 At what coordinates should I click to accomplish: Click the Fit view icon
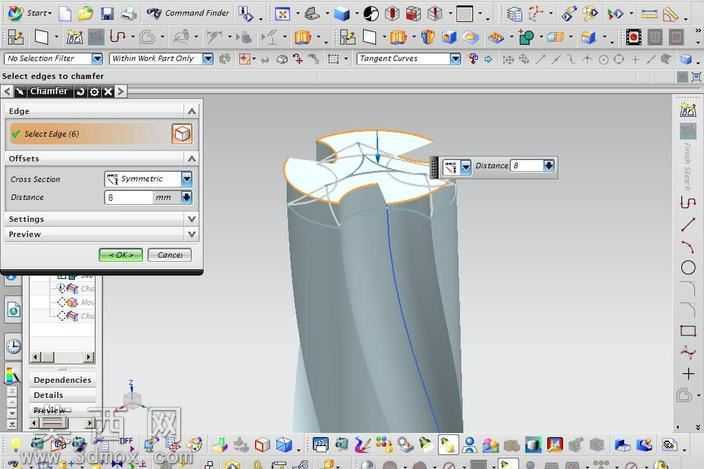[x=282, y=14]
